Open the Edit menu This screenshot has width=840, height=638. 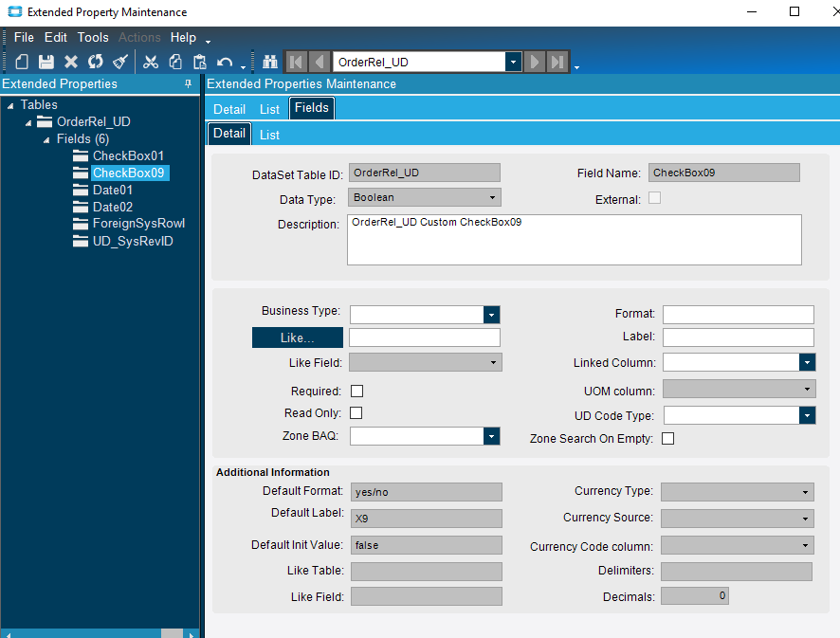(56, 38)
